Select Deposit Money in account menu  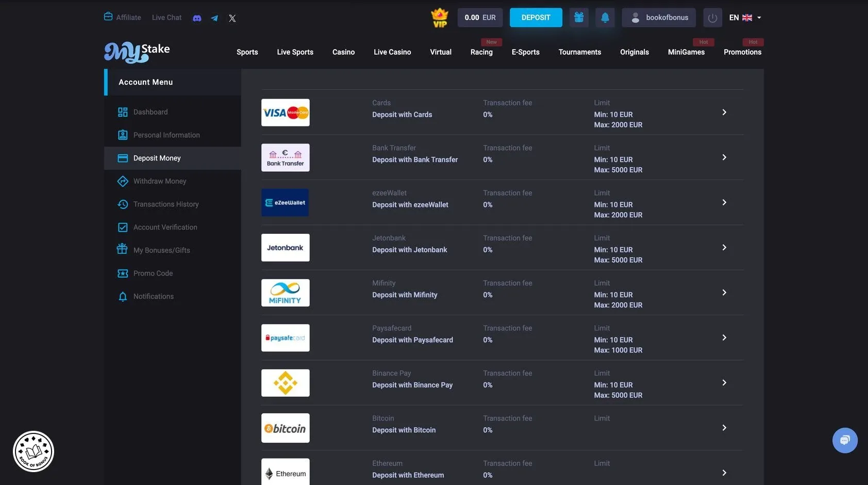click(173, 158)
